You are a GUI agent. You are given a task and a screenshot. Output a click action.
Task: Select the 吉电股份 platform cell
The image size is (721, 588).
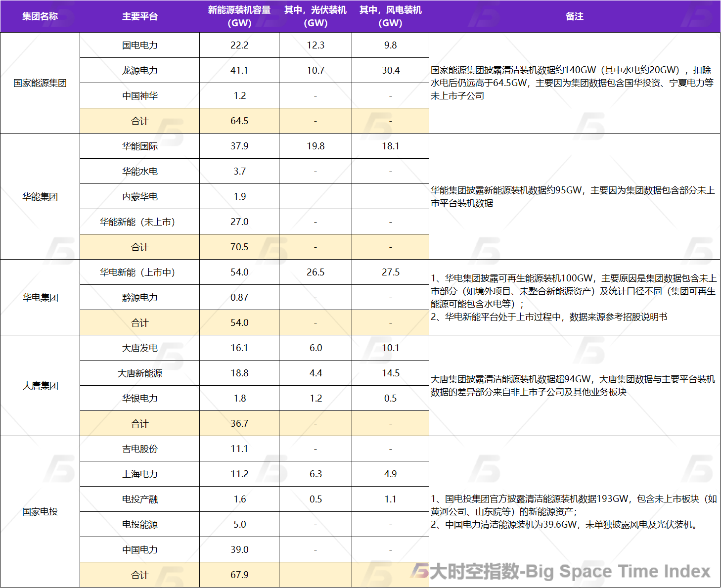(139, 449)
